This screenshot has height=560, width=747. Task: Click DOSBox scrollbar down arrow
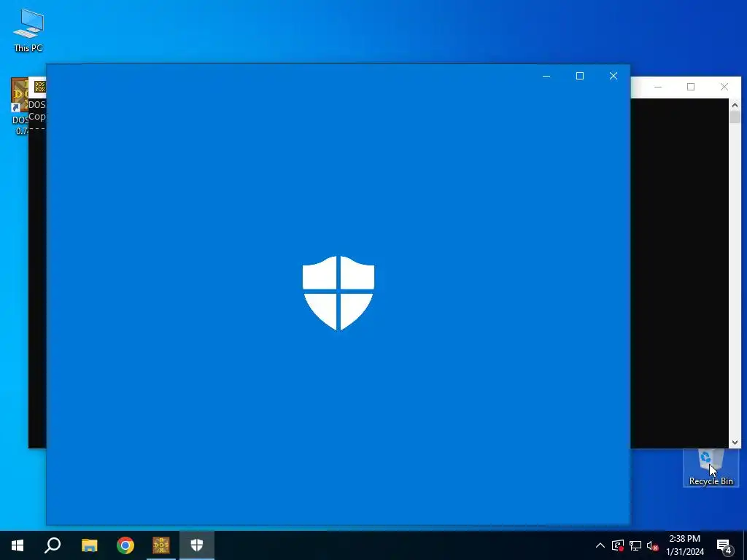point(735,443)
